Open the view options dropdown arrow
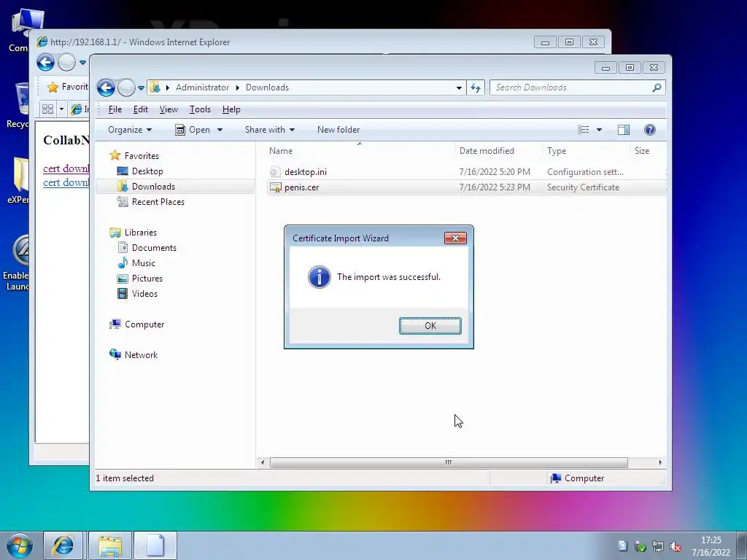The image size is (747, 560). [x=600, y=130]
